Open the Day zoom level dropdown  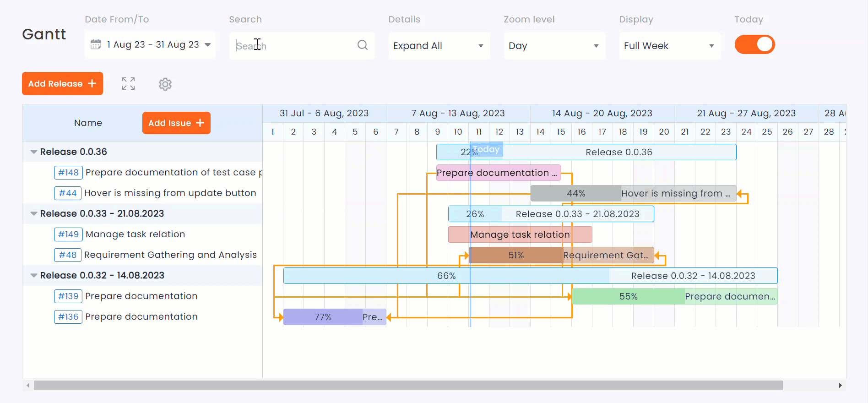(554, 46)
